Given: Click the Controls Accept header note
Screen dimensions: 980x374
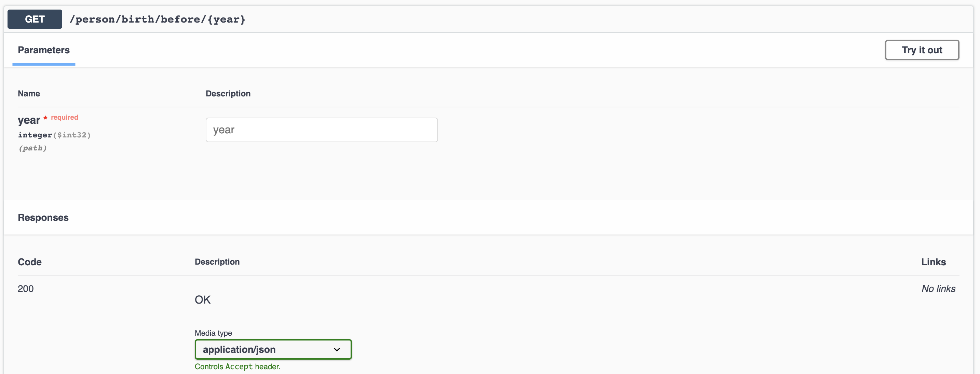Looking at the screenshot, I should click(237, 366).
